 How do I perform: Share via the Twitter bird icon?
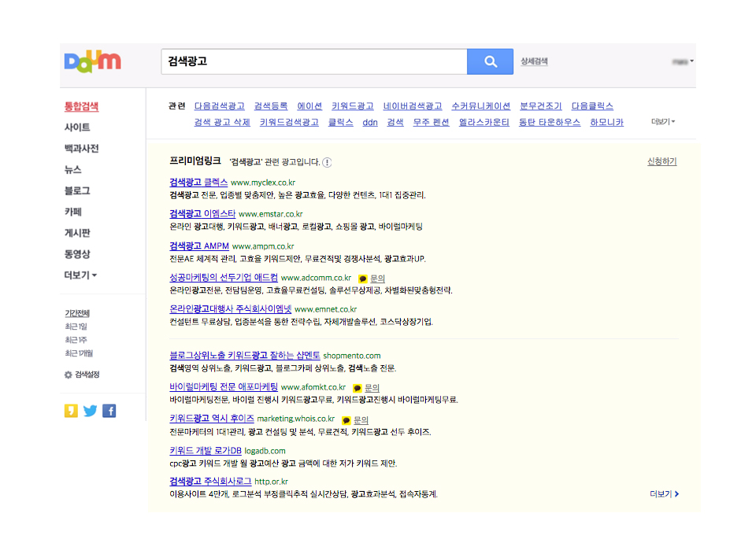pos(90,411)
